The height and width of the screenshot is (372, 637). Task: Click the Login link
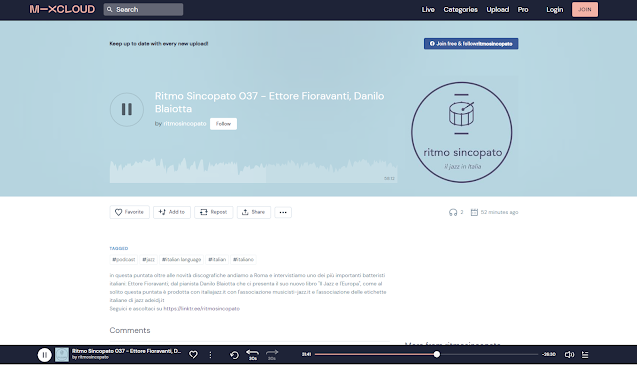pos(555,9)
